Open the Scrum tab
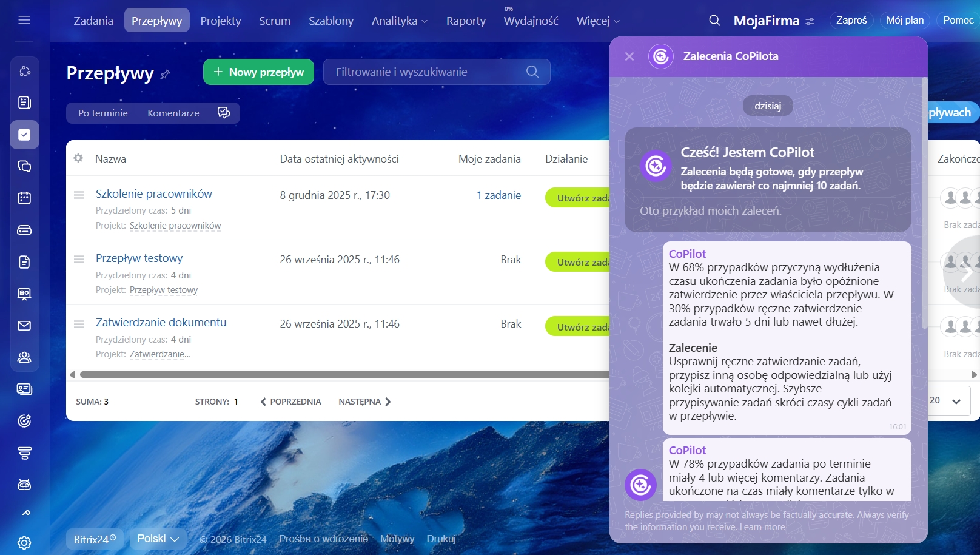The height and width of the screenshot is (555, 980). pos(275,21)
